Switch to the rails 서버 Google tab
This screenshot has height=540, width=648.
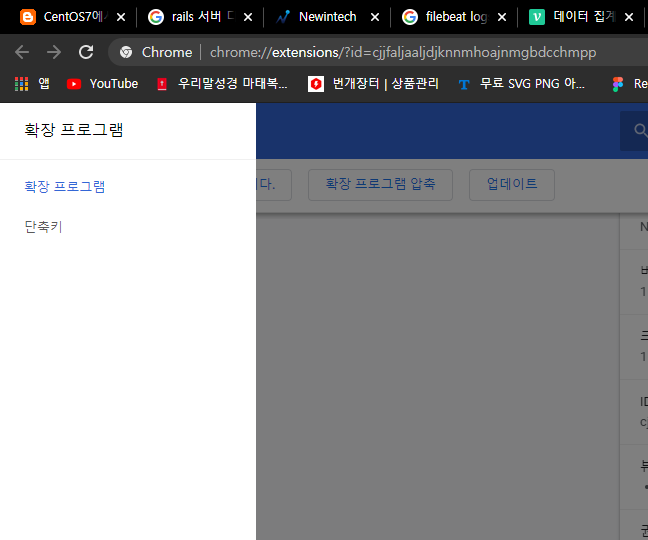pyautogui.click(x=193, y=17)
